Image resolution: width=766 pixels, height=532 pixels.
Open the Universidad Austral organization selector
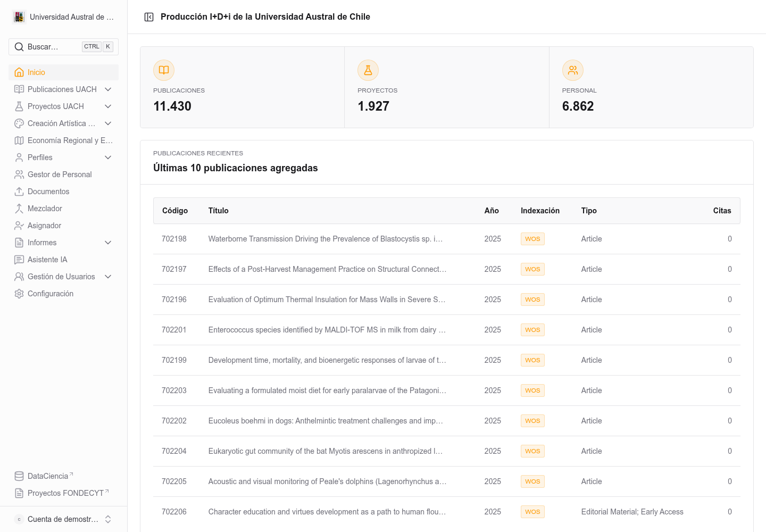(x=63, y=17)
